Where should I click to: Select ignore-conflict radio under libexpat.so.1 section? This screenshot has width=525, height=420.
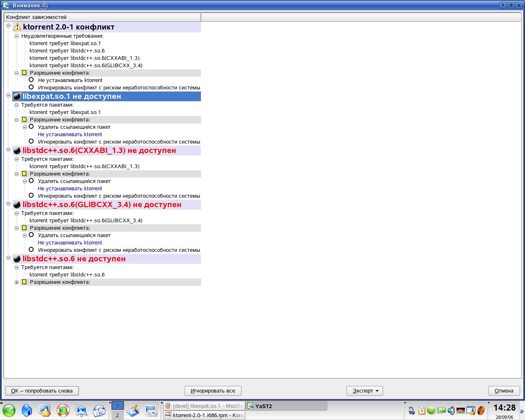[x=31, y=141]
